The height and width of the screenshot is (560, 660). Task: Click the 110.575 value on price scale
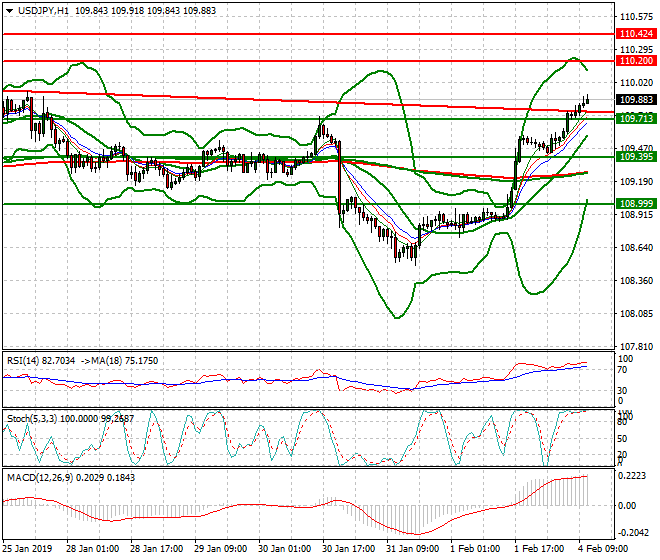point(636,17)
